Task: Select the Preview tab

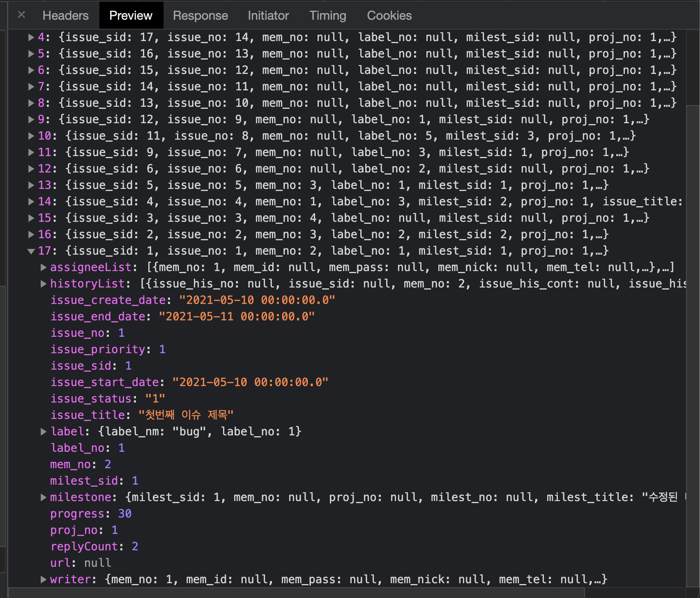Action: pos(131,15)
